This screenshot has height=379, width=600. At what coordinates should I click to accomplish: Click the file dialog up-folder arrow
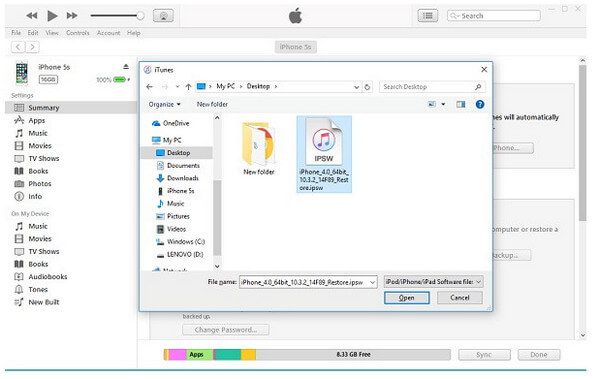(x=188, y=87)
